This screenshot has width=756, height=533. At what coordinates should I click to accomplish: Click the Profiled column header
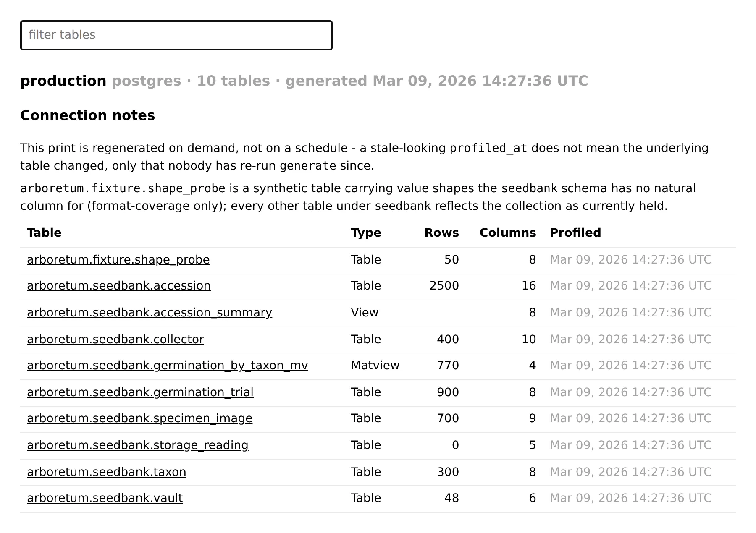pyautogui.click(x=575, y=233)
